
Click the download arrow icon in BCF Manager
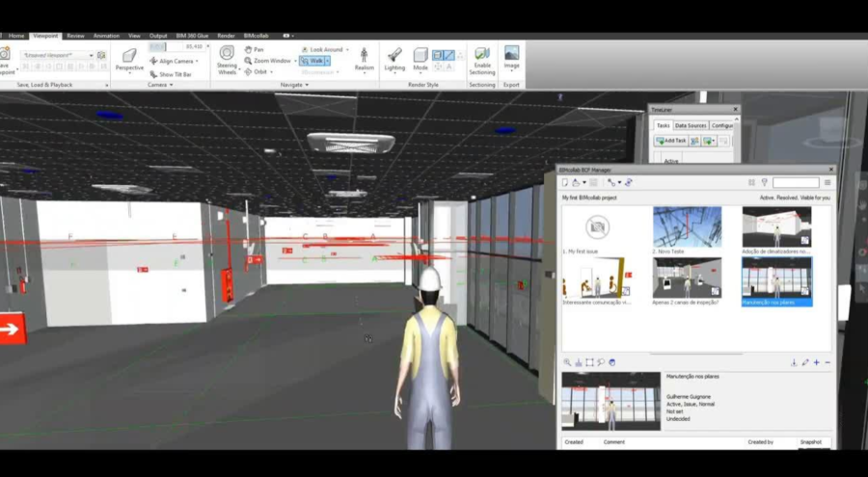tap(794, 362)
